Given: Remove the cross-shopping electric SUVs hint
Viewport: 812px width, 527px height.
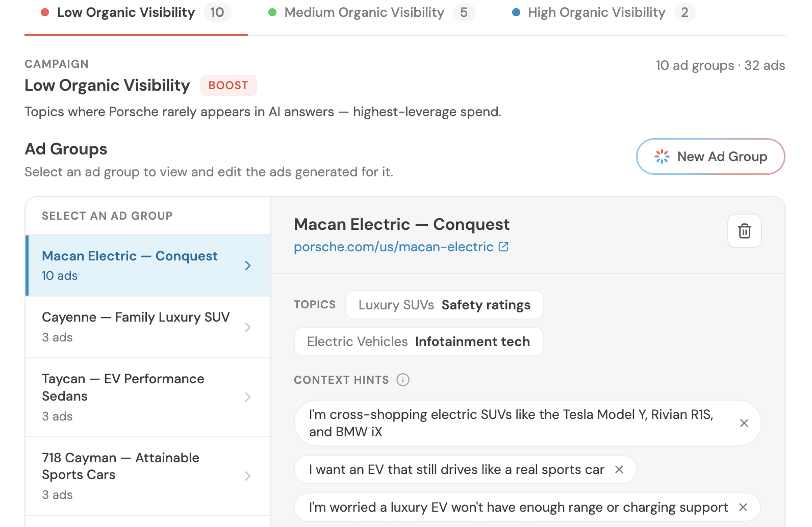Looking at the screenshot, I should (744, 423).
